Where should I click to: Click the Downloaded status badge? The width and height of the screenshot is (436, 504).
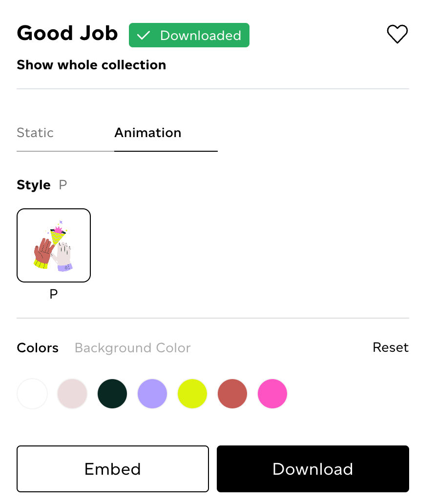coord(189,35)
